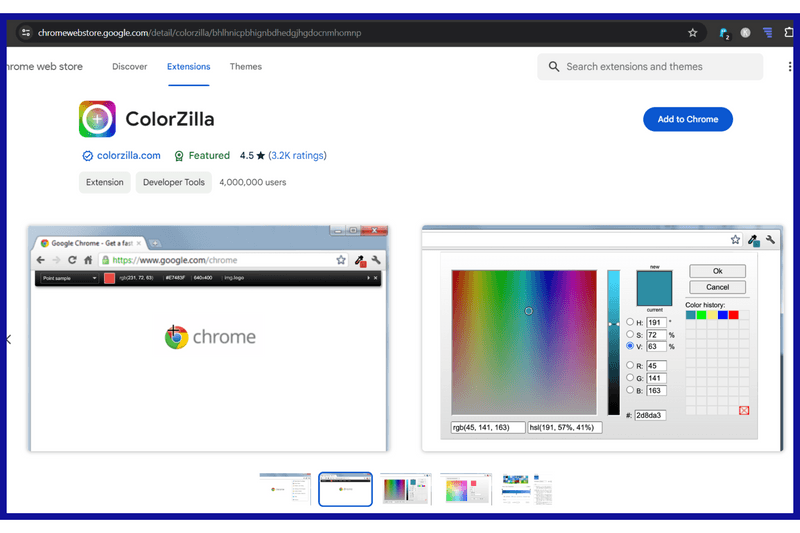Click the blue stacked-lines extension icon
800x533 pixels.
(x=768, y=33)
